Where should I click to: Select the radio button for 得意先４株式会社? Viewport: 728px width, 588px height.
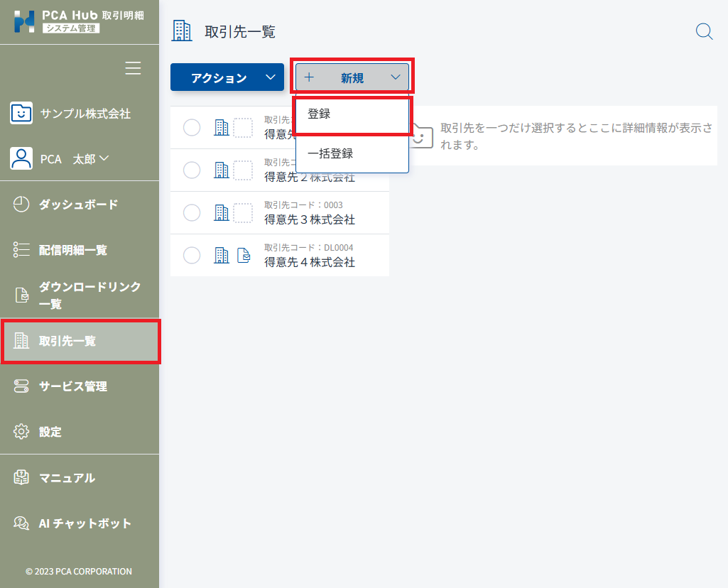coord(192,255)
